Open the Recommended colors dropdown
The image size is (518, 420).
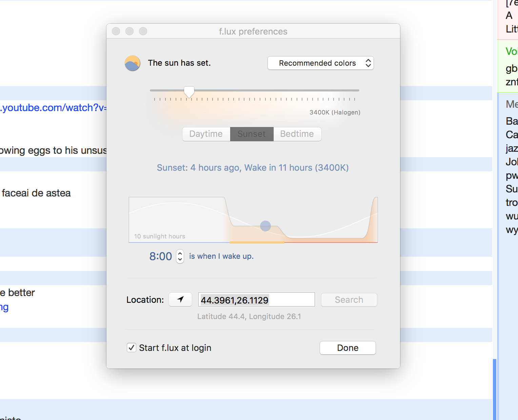(321, 63)
